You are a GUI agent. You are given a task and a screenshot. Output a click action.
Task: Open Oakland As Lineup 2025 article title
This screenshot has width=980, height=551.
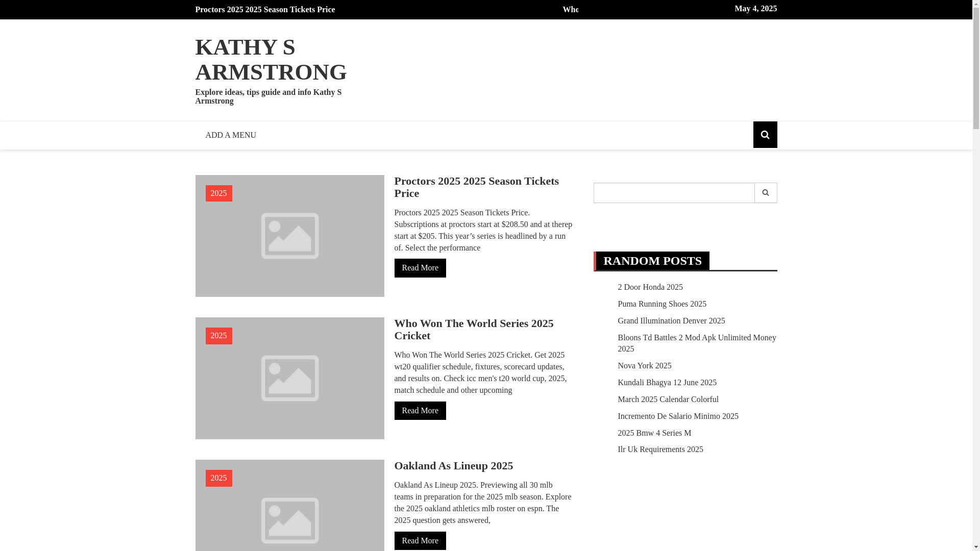453,466
